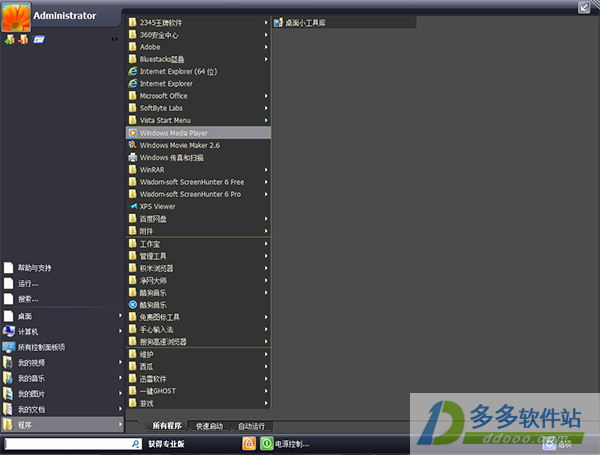Expand the 程序 submenu arrow
The image size is (600, 455).
click(120, 424)
